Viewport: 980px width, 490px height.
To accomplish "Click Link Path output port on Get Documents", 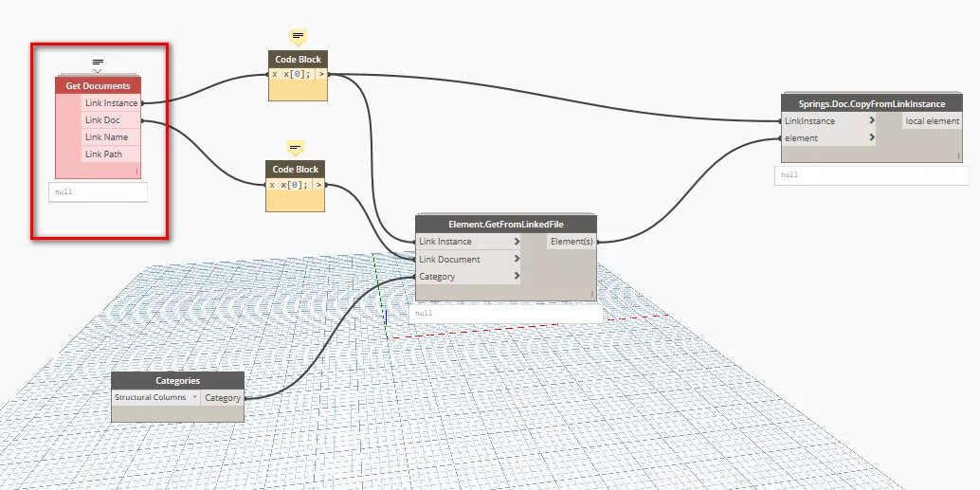I will 111,154.
